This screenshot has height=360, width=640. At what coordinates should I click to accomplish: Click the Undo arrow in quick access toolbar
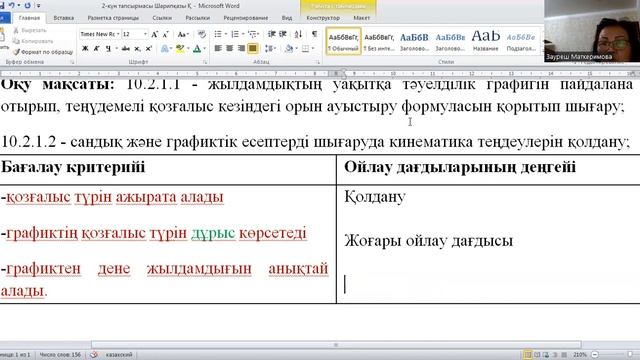(12, 6)
